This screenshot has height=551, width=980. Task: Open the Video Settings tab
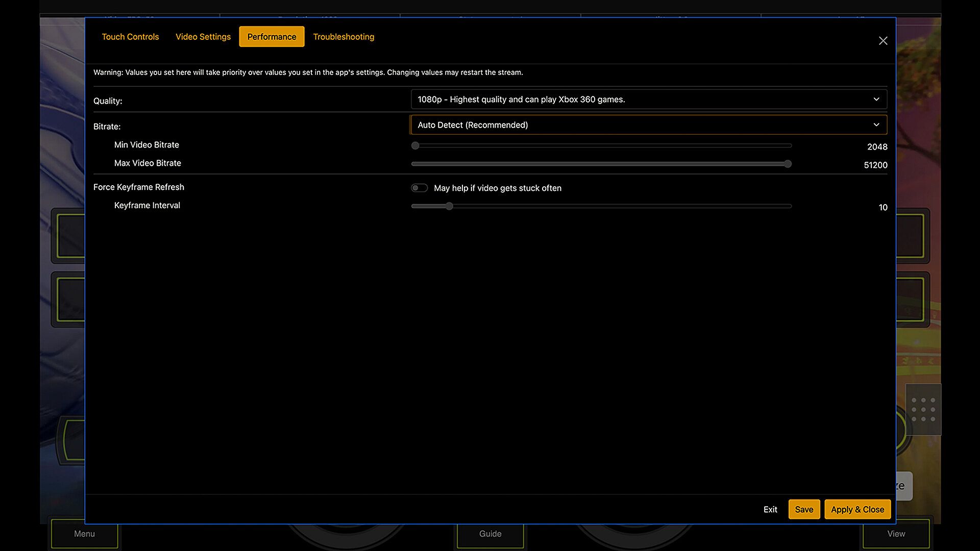(x=203, y=37)
